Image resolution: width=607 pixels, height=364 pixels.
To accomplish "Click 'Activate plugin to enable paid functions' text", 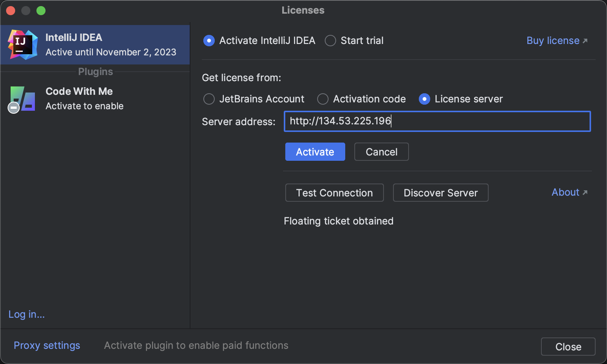I will 196,345.
